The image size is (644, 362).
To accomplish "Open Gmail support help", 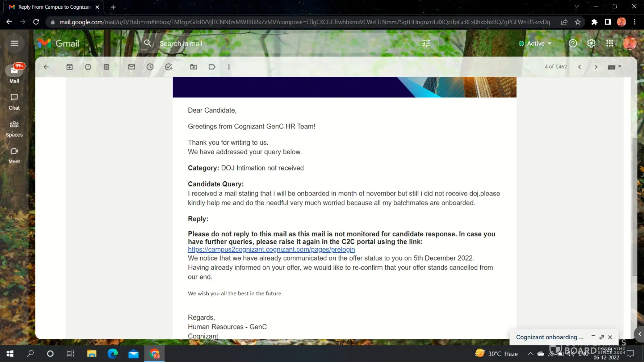I will point(573,43).
